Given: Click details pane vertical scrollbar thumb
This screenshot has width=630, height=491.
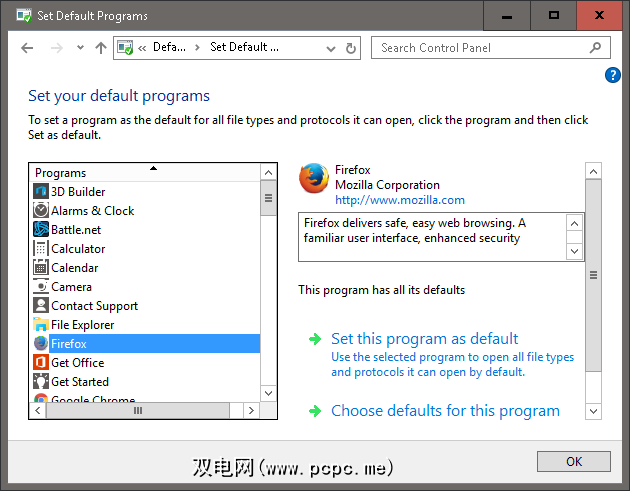Looking at the screenshot, I should pyautogui.click(x=593, y=275).
